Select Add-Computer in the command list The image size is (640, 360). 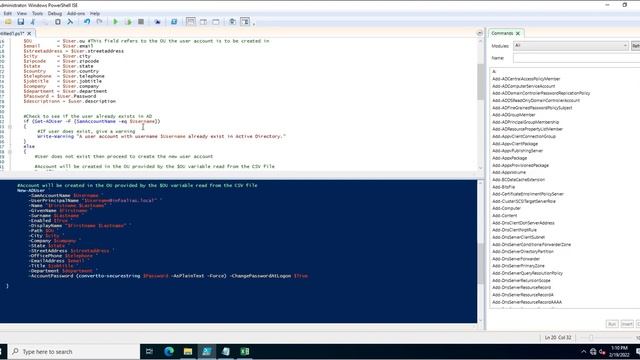[506, 208]
